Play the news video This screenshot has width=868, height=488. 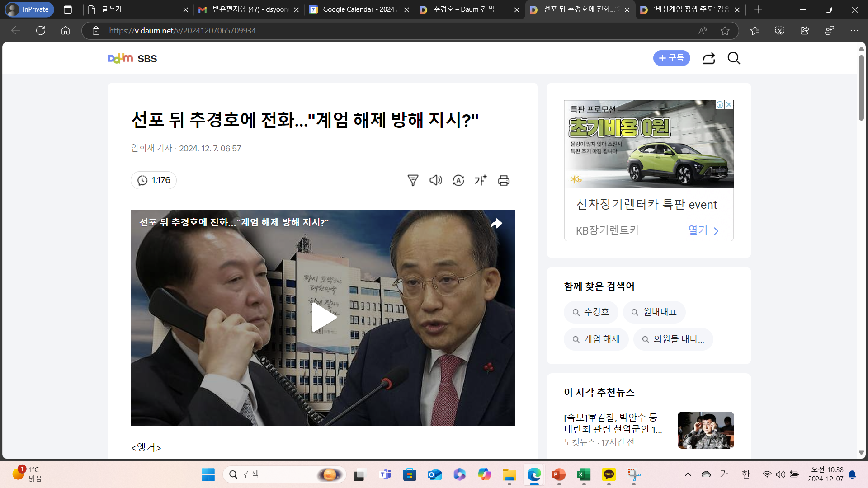click(x=323, y=317)
